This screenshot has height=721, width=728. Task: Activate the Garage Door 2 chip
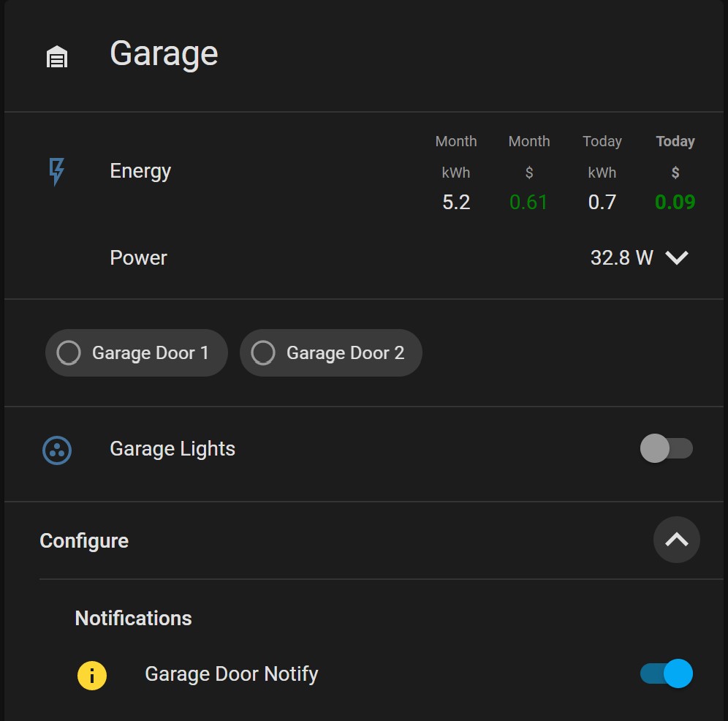coord(330,352)
